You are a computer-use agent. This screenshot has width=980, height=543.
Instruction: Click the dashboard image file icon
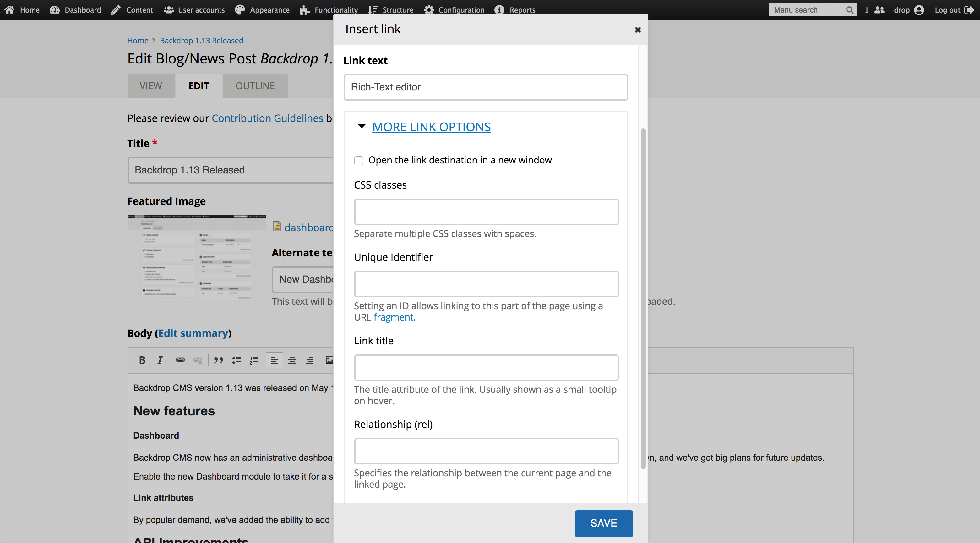point(277,227)
